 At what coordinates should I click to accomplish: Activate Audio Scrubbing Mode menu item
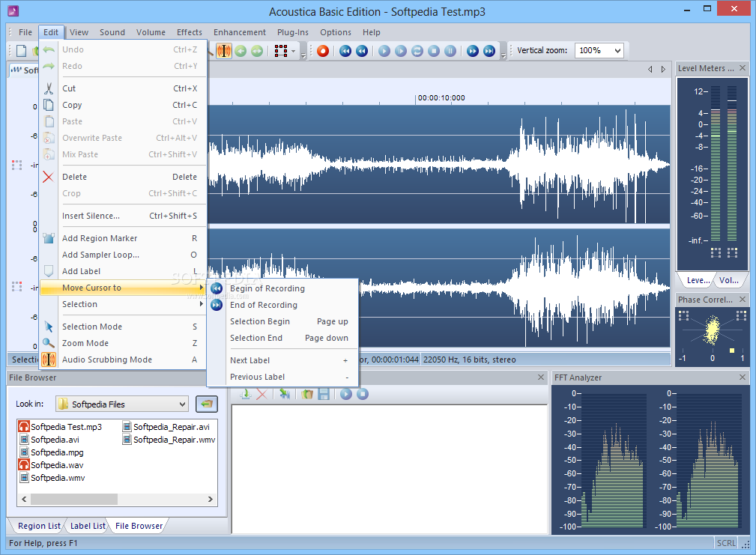[123, 360]
